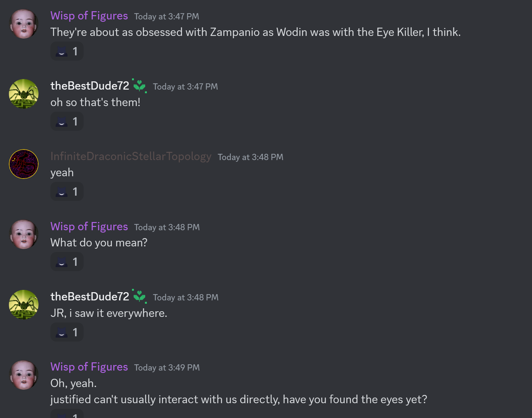Image resolution: width=532 pixels, height=418 pixels.
Task: Toggle the reaction under "yeah" message
Action: point(67,192)
